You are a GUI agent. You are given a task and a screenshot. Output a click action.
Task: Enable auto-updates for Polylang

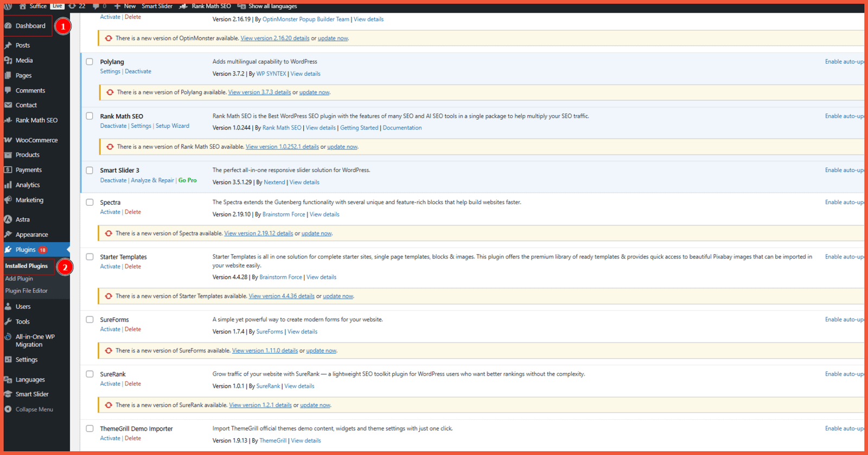click(844, 62)
